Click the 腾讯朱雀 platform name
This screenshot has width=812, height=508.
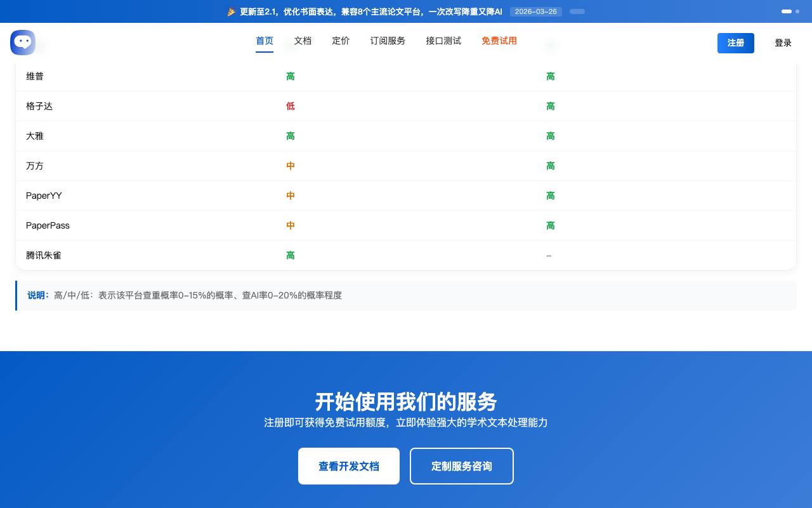44,255
